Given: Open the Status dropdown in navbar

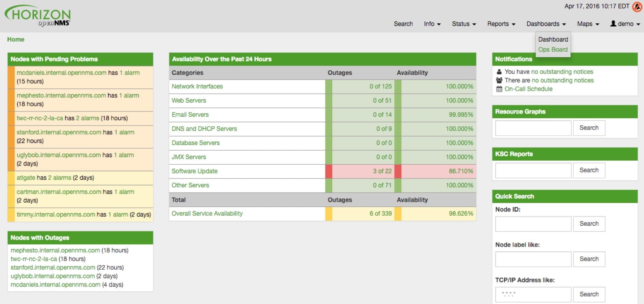Looking at the screenshot, I should point(464,24).
